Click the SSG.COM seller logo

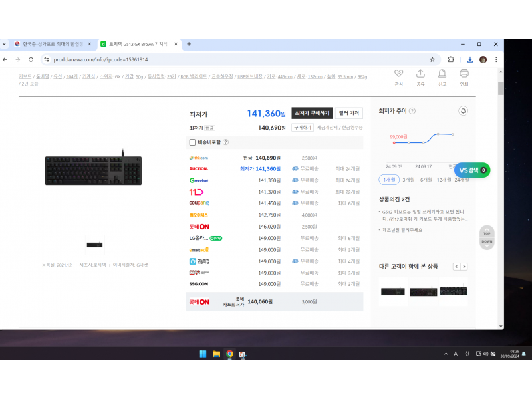pos(198,284)
